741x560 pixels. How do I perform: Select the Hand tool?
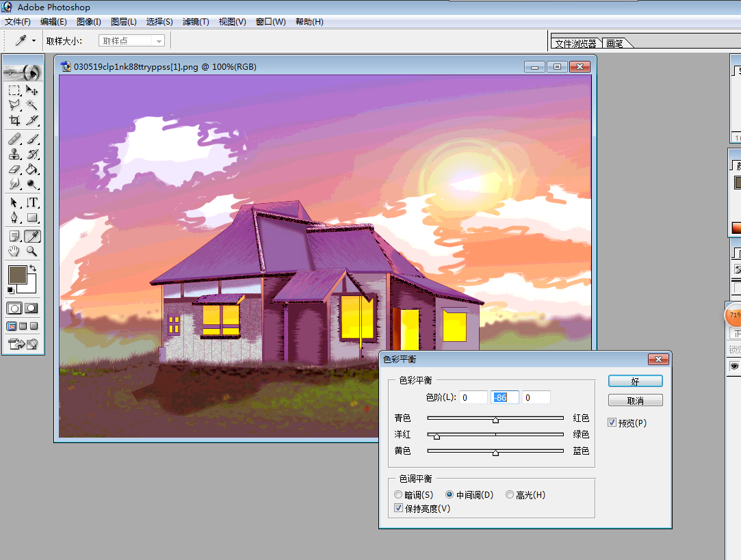(14, 251)
